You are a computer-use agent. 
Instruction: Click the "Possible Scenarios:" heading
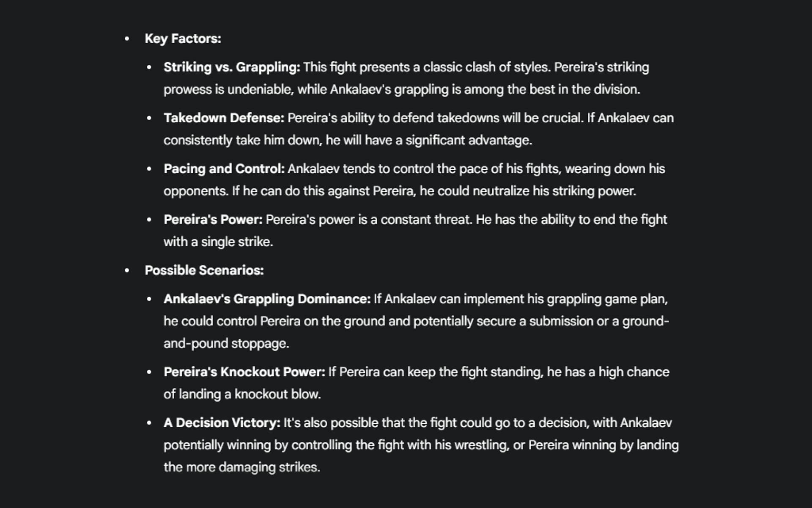(204, 270)
